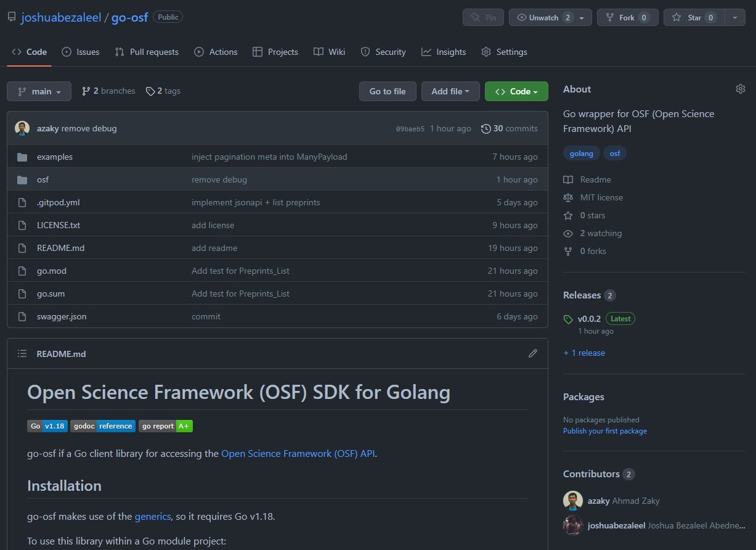Viewport: 756px width, 550px height.
Task: Click the v0.0.2 release tag icon
Action: (x=568, y=319)
